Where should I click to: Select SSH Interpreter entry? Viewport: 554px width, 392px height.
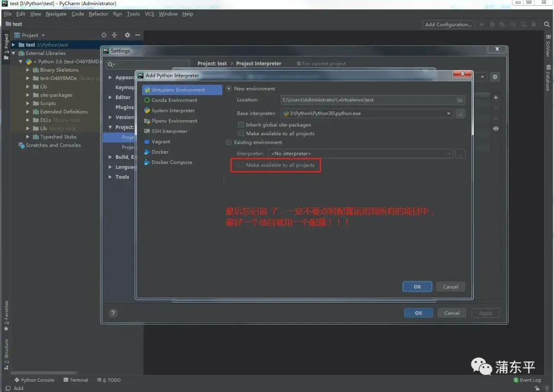pyautogui.click(x=166, y=131)
